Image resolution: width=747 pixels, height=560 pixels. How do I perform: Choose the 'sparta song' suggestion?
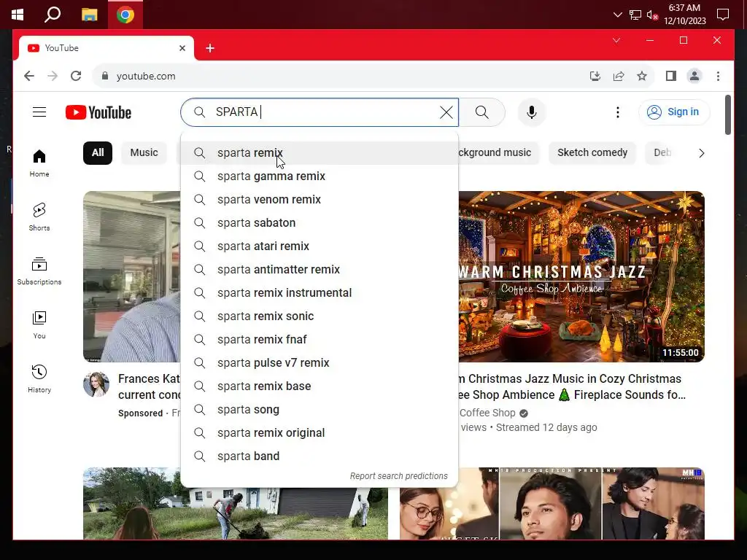320,410
